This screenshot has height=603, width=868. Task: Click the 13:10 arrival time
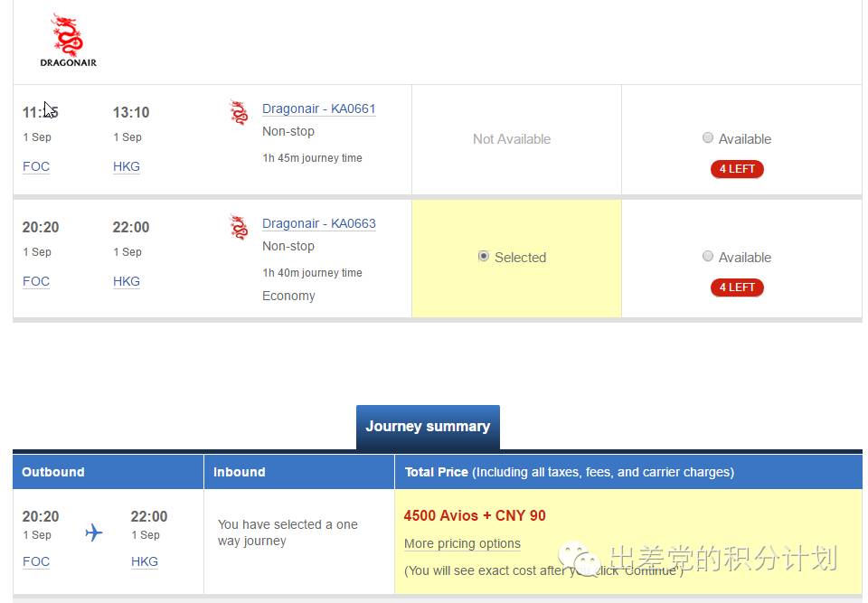pyautogui.click(x=131, y=112)
